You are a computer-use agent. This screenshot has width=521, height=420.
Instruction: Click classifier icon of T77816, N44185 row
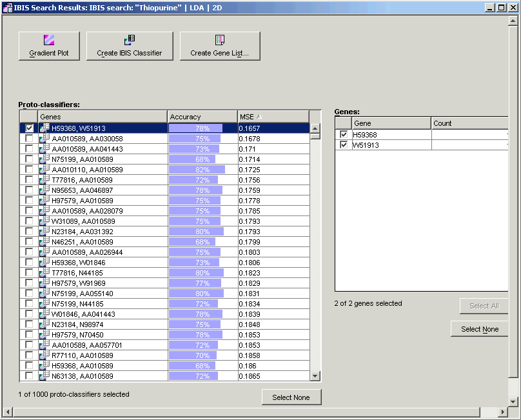(x=44, y=272)
